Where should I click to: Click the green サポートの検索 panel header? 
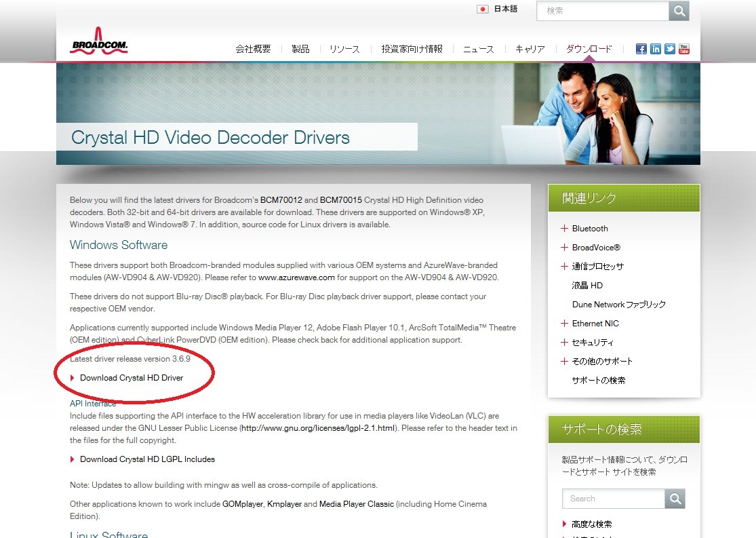point(624,429)
